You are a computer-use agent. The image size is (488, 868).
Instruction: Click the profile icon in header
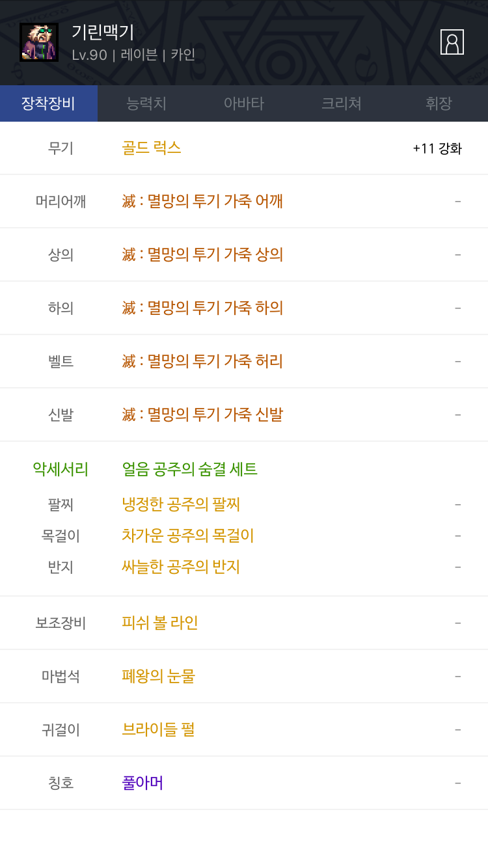point(452,42)
